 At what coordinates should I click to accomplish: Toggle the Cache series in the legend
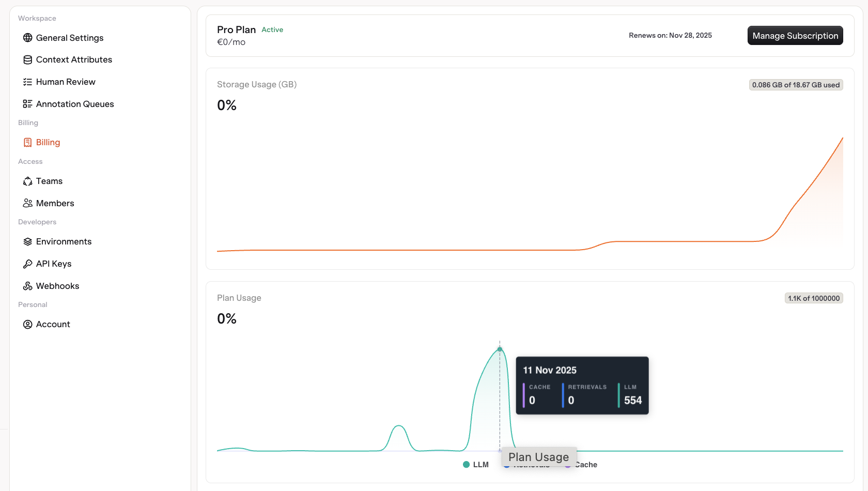click(581, 464)
